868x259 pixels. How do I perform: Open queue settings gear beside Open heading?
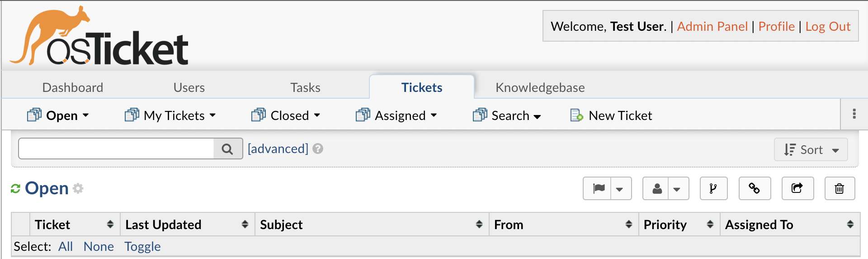pyautogui.click(x=78, y=188)
